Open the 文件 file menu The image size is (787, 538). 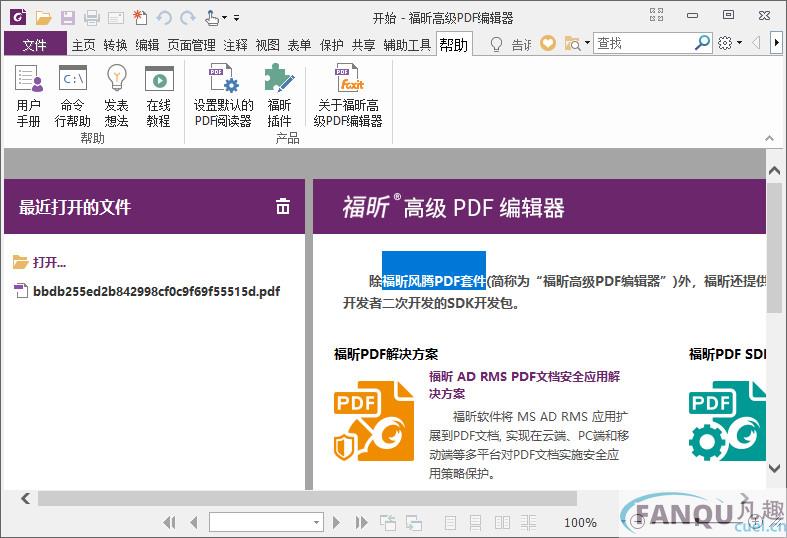click(35, 44)
